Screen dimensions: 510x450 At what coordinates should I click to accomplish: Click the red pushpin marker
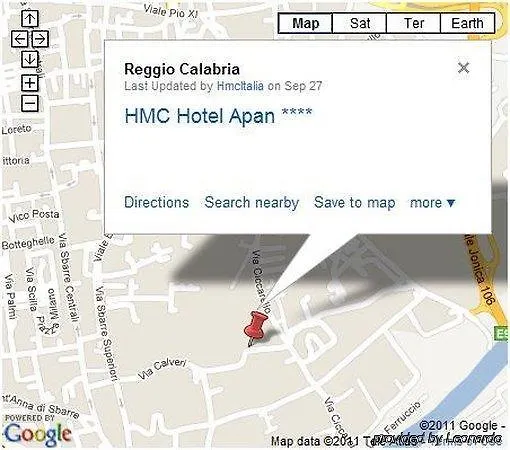point(256,328)
